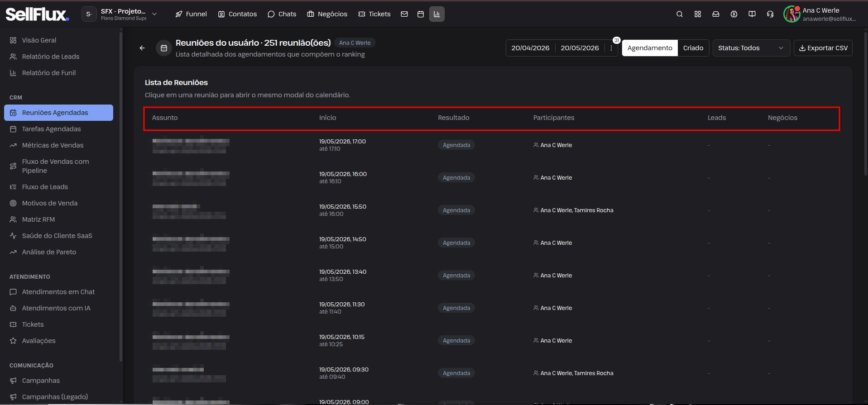Open the globe icon in header
The height and width of the screenshot is (405, 868).
coord(734,14)
